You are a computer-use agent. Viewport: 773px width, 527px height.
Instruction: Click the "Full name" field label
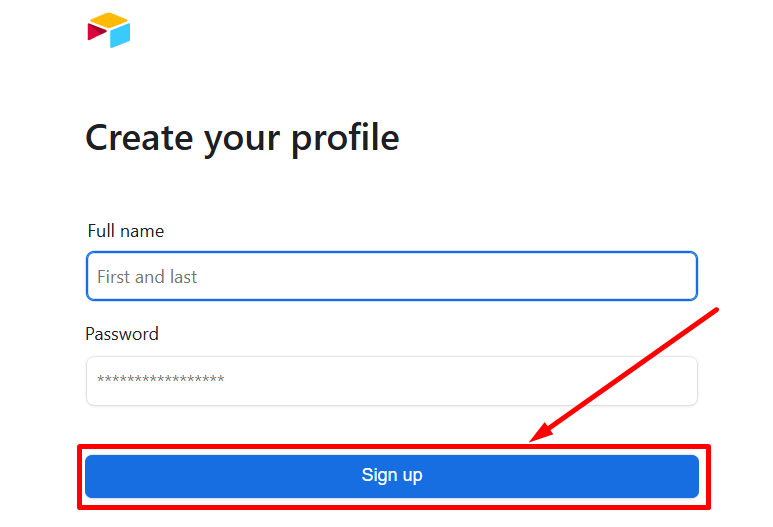126,231
